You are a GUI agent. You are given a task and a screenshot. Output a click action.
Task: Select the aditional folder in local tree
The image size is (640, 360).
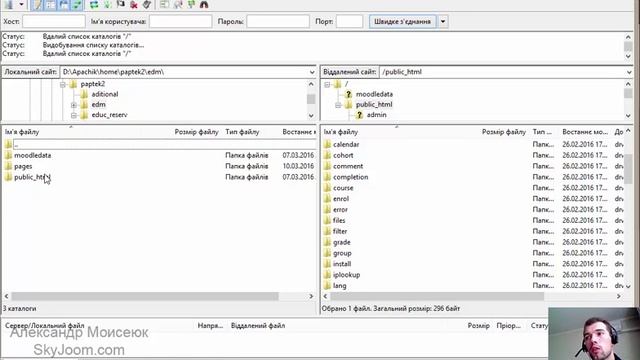coord(105,94)
